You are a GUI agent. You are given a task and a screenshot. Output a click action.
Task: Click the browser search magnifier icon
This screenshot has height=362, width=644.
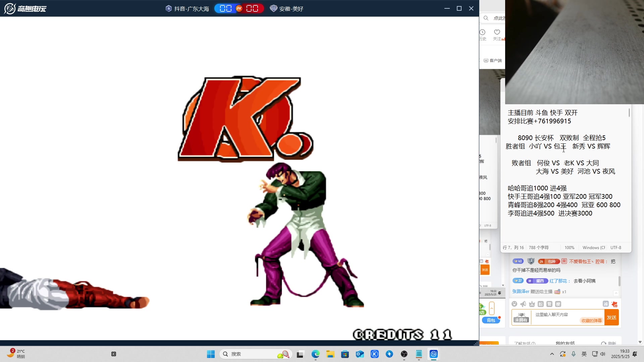coord(486,18)
